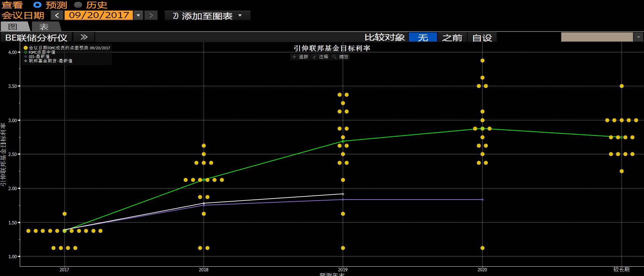
Task: Click the white futures line endpoint at 2019
Action: 343,194
